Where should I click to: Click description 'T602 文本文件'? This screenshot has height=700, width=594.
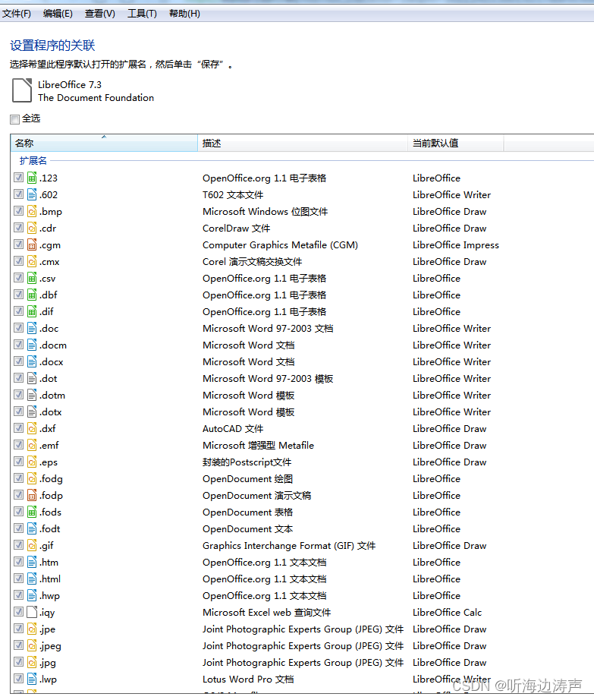tap(233, 194)
